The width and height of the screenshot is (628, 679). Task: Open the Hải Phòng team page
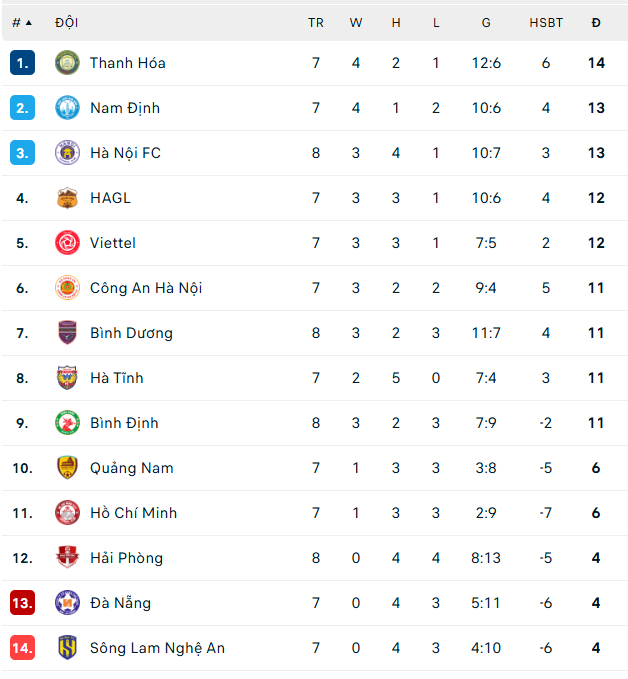pos(126,558)
